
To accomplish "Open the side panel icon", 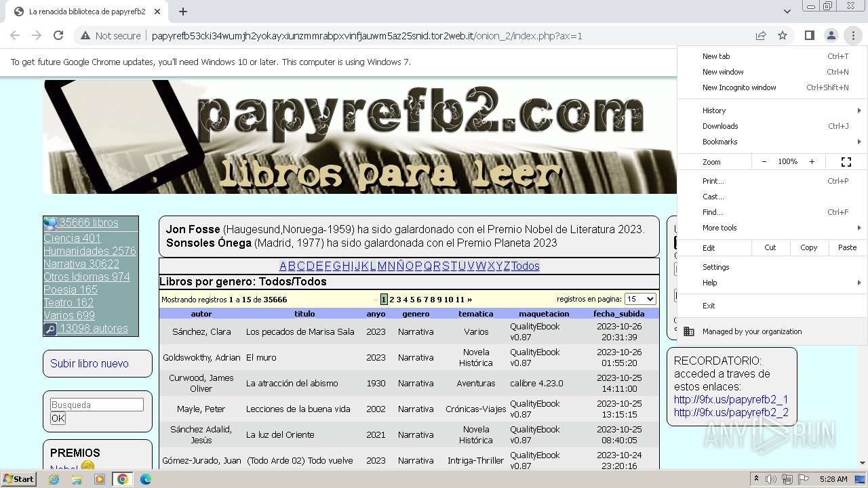I will [x=809, y=36].
